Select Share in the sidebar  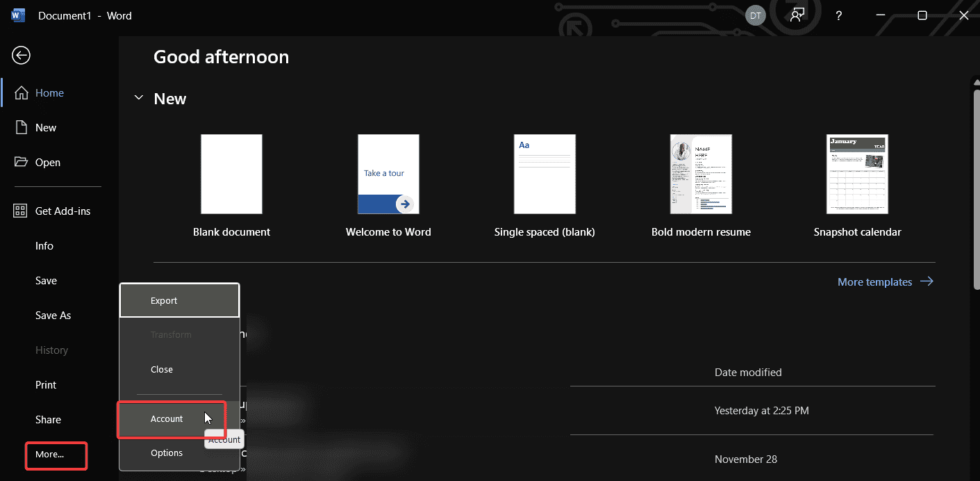point(48,420)
